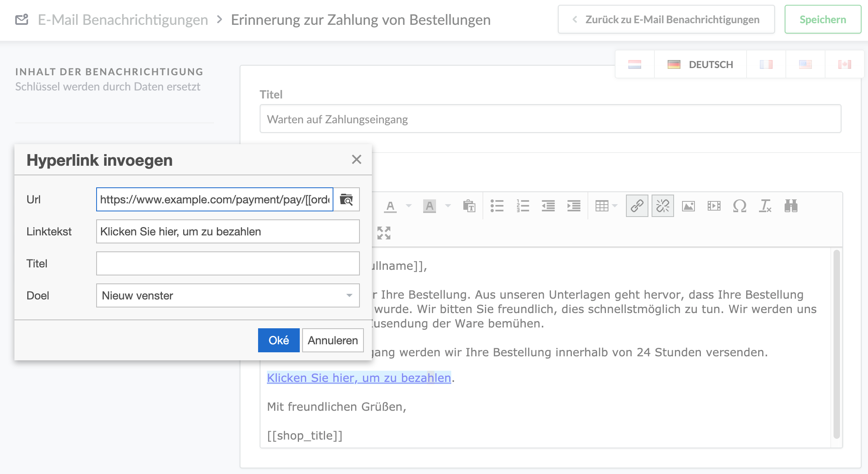This screenshot has width=868, height=474.
Task: Select the background color A icon
Action: point(429,206)
